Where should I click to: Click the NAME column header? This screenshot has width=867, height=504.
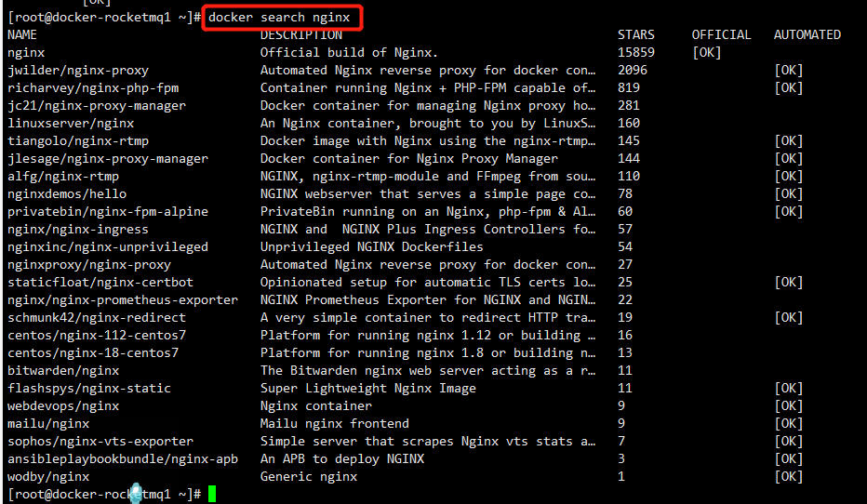(22, 34)
